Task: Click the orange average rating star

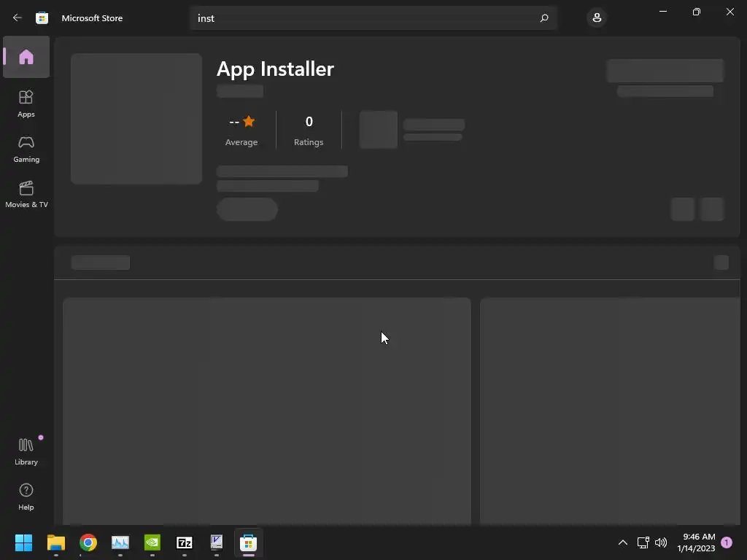Action: click(249, 122)
